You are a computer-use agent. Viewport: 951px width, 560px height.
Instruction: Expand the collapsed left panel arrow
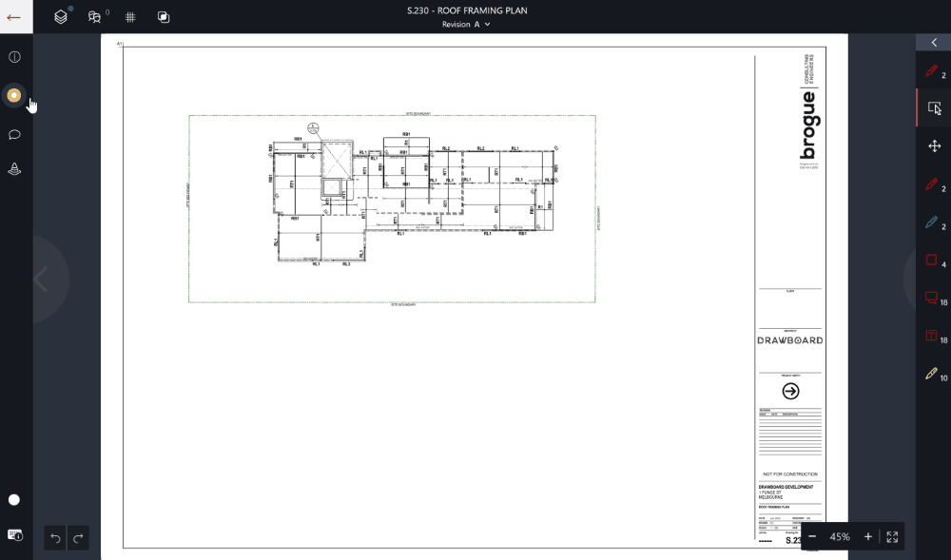[44, 280]
